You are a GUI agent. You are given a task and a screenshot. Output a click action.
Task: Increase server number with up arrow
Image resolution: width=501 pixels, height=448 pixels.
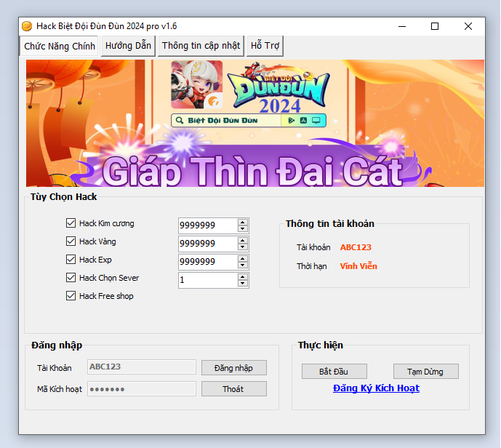tap(243, 276)
